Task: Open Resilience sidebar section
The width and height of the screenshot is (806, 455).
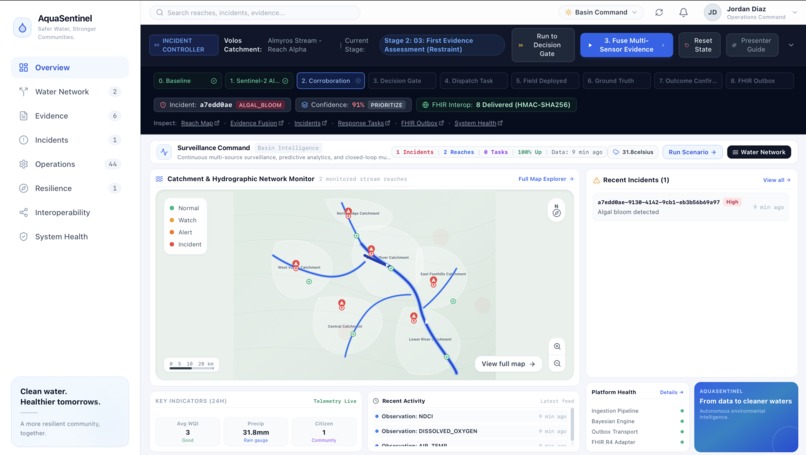Action: (x=70, y=188)
